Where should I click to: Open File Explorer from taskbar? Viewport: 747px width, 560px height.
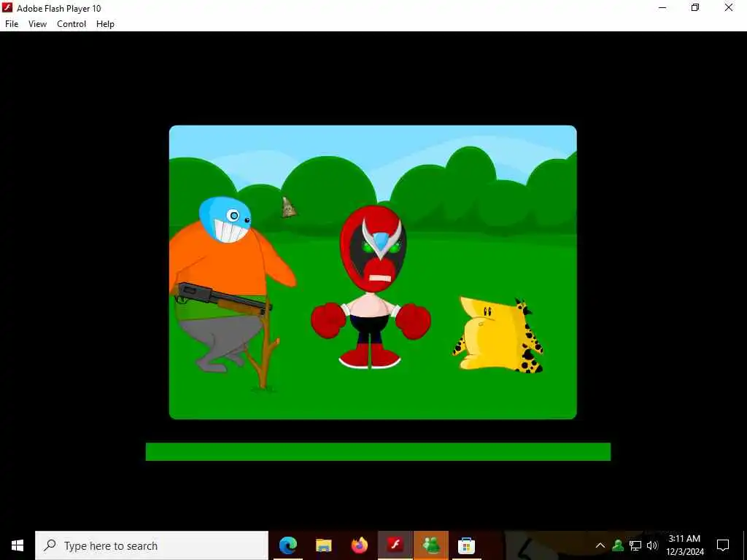[324, 545]
